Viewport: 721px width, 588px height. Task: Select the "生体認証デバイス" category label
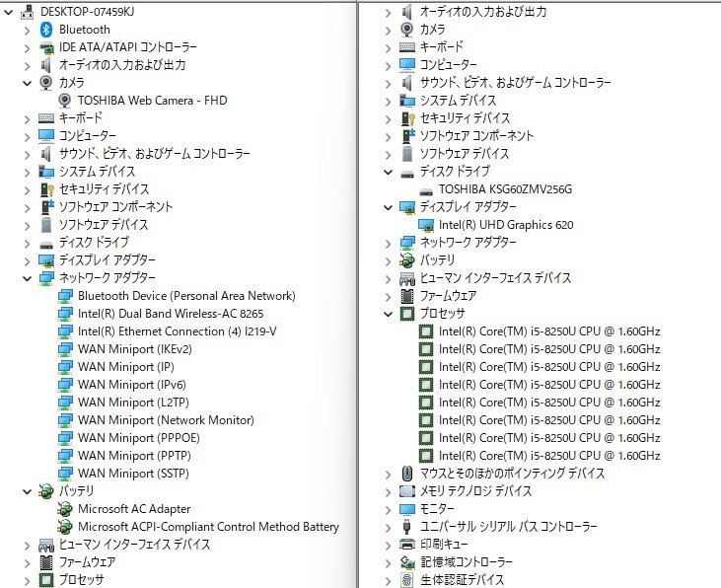[463, 580]
